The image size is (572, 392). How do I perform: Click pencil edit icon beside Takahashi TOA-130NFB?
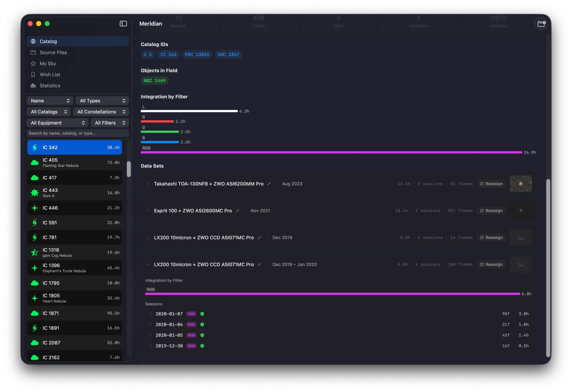tap(269, 184)
